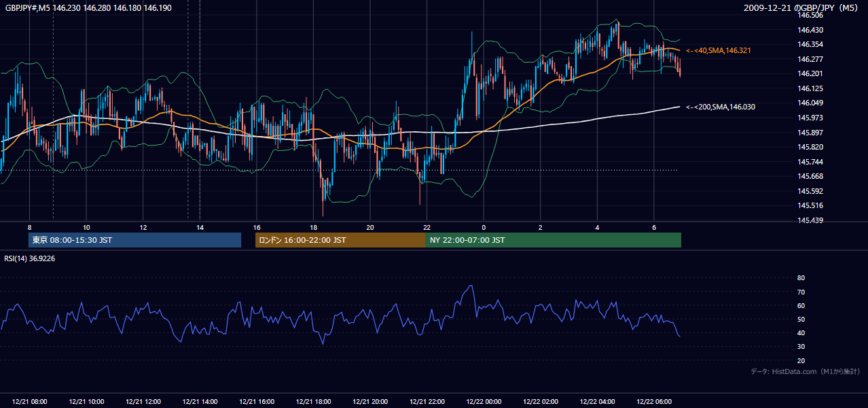Click the 12/21 22:00 bottom date label

[x=427, y=402]
